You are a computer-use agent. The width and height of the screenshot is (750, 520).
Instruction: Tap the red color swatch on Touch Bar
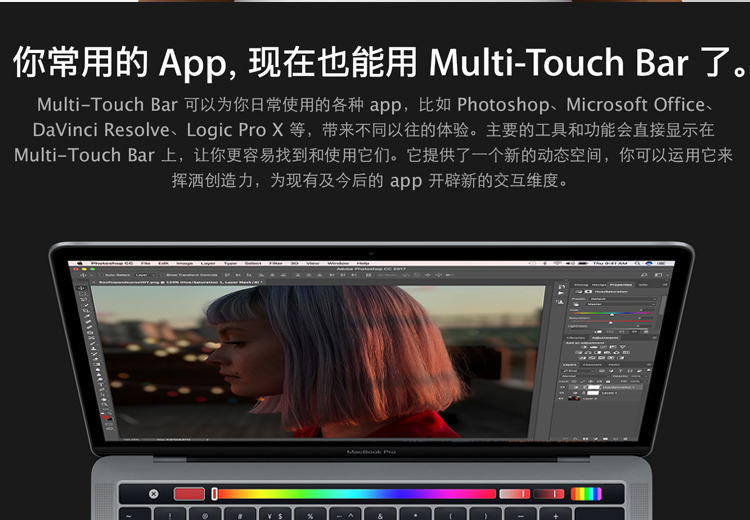pos(189,494)
